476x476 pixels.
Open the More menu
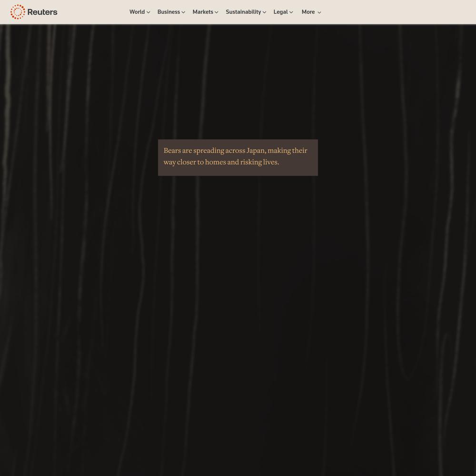tap(308, 12)
